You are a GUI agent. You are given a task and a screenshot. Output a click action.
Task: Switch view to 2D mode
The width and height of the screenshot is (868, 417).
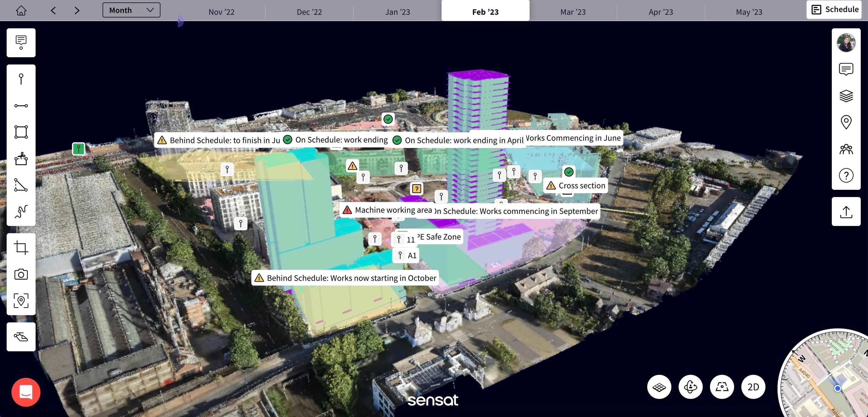click(753, 387)
